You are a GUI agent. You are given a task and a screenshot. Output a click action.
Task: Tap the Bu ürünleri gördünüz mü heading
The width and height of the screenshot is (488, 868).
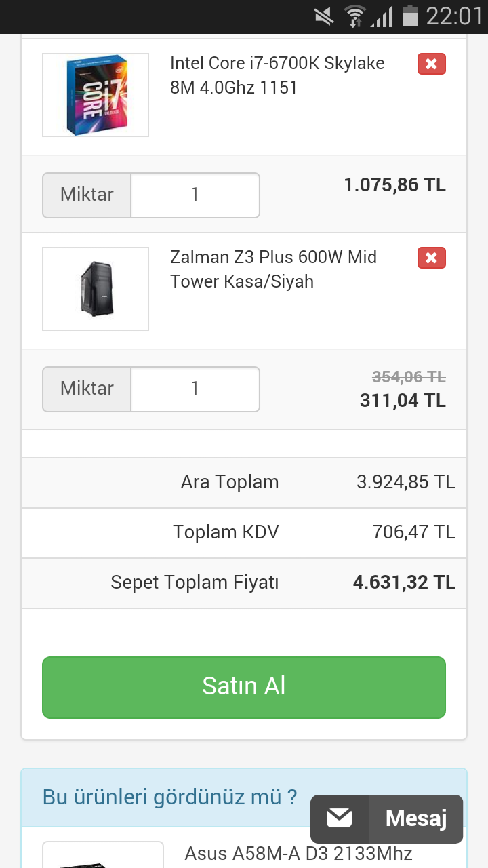[x=169, y=797]
